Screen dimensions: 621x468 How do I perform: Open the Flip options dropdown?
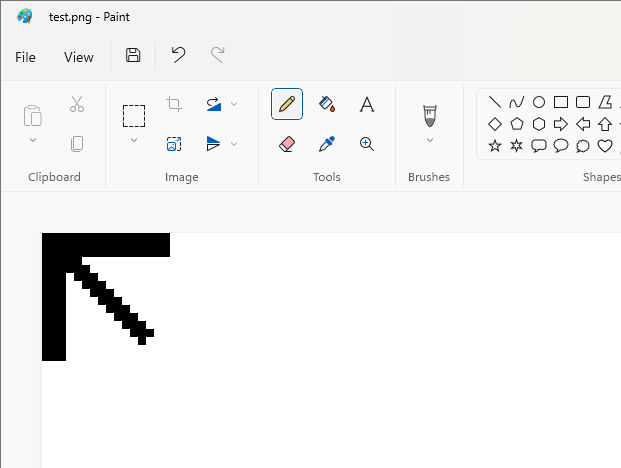(234, 144)
